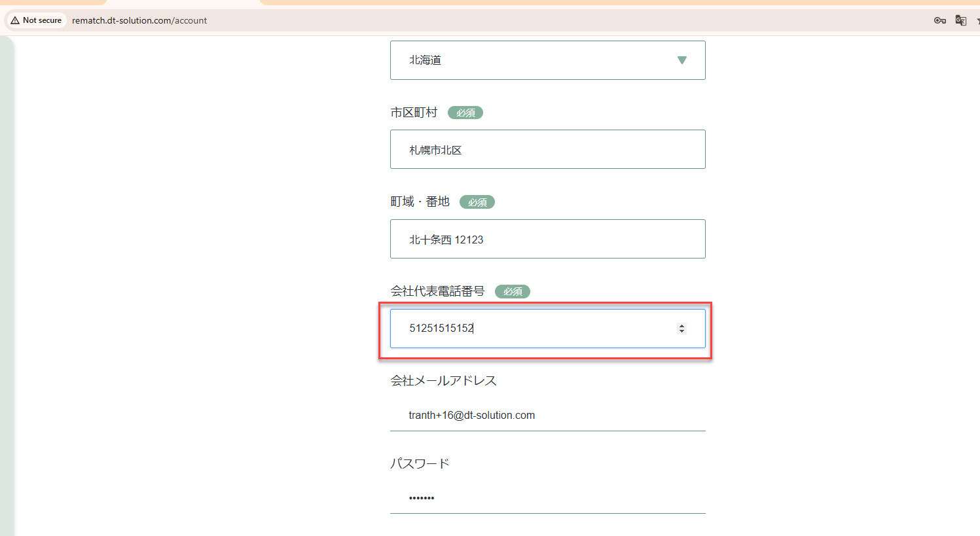Click the 町域・番地 field with 北十条西 12123
Screen dimensions: 980x536
coord(547,239)
